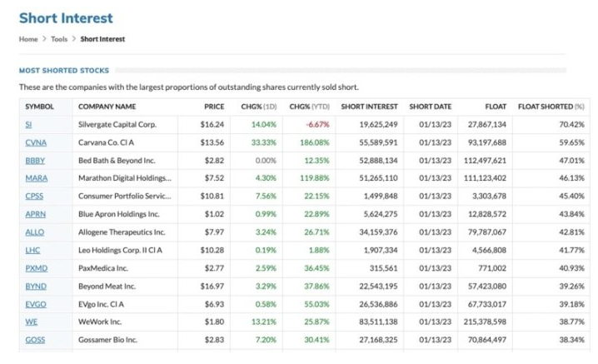Click the 0.00% change for Bed Bath
This screenshot has width=598, height=364.
click(x=266, y=160)
